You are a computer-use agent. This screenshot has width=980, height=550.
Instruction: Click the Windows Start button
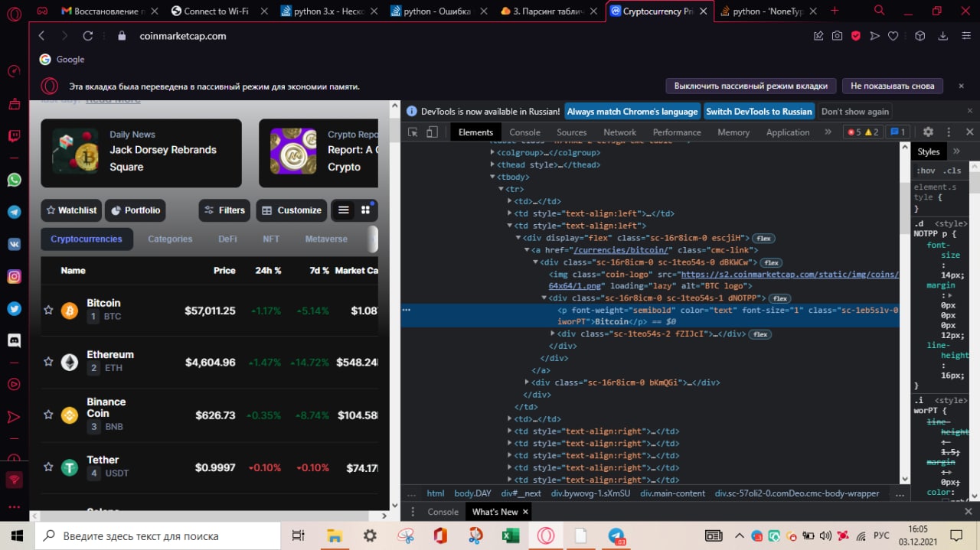coord(17,535)
